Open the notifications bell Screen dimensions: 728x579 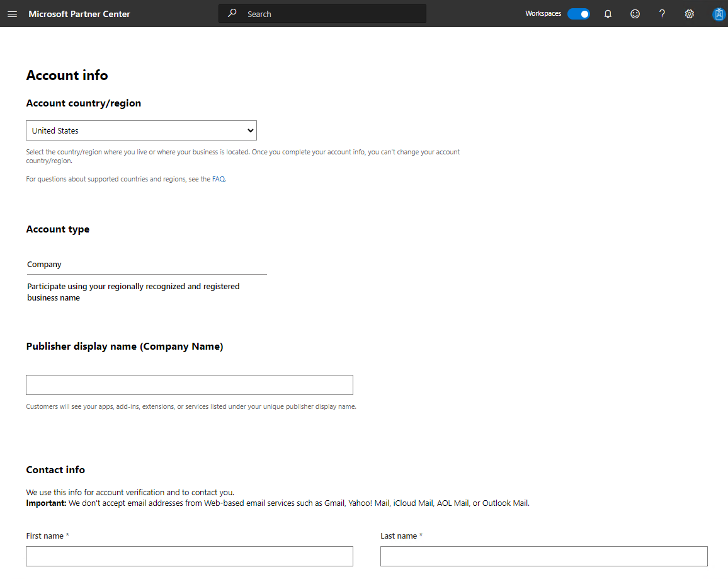(608, 14)
